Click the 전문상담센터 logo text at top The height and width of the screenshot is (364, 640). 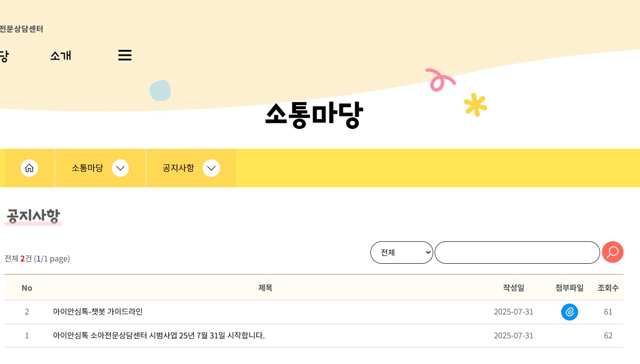click(22, 28)
